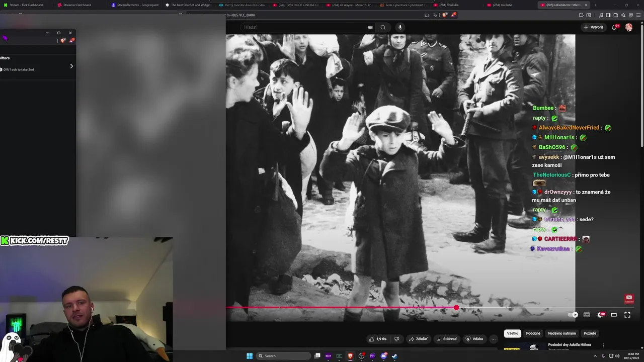Image resolution: width=644 pixels, height=362 pixels.
Task: Click the red progress scrubber handle
Action: (x=456, y=307)
